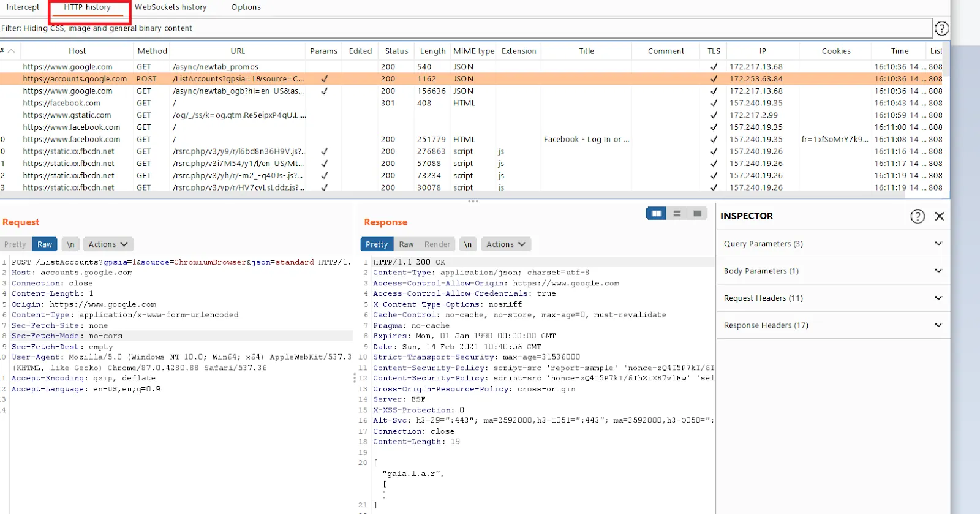Screen dimensions: 980x514
Task: Sort by the # column header
Action: [9, 51]
